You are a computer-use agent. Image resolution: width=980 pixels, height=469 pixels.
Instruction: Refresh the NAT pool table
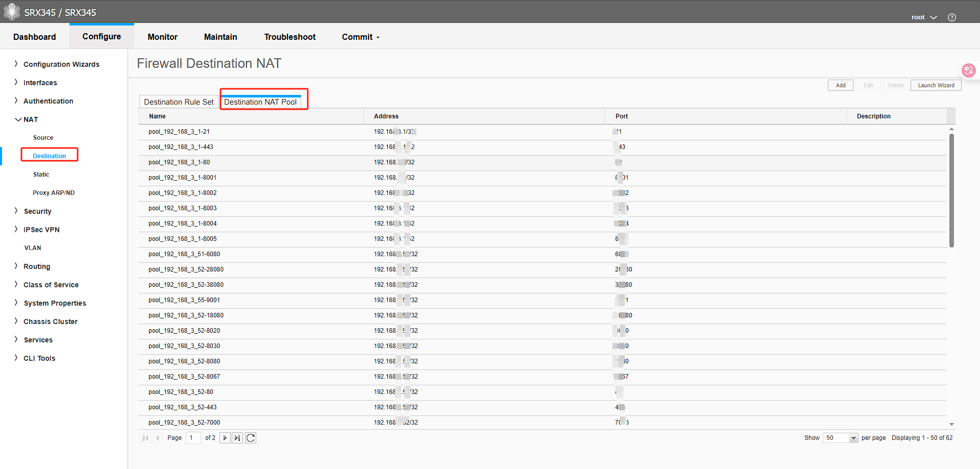[251, 437]
